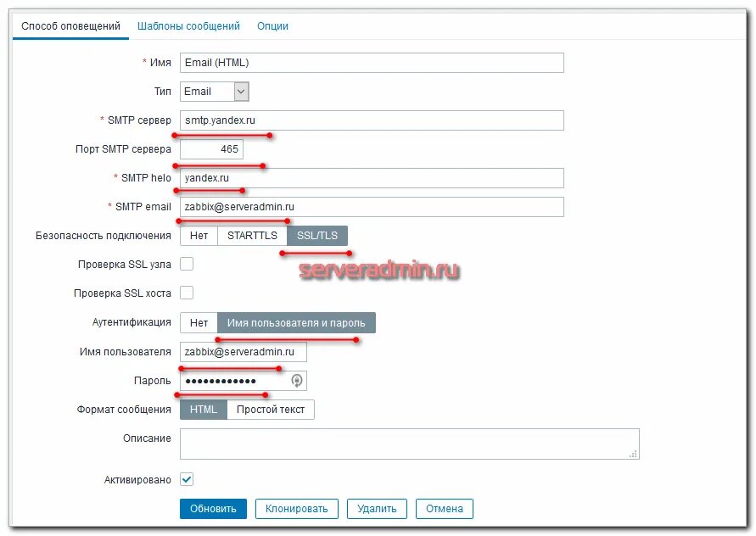The height and width of the screenshot is (536, 756).
Task: Uncheck the Активировано checkbox
Action: click(187, 480)
